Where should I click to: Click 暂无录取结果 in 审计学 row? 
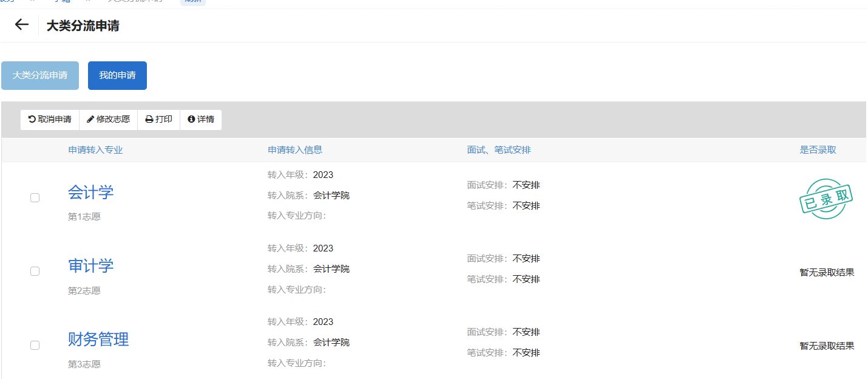pos(827,273)
